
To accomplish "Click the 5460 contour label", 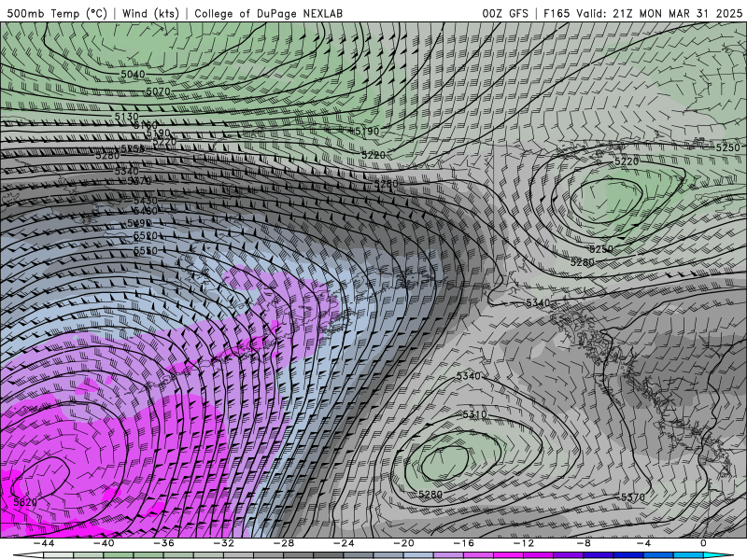I will point(146,211).
